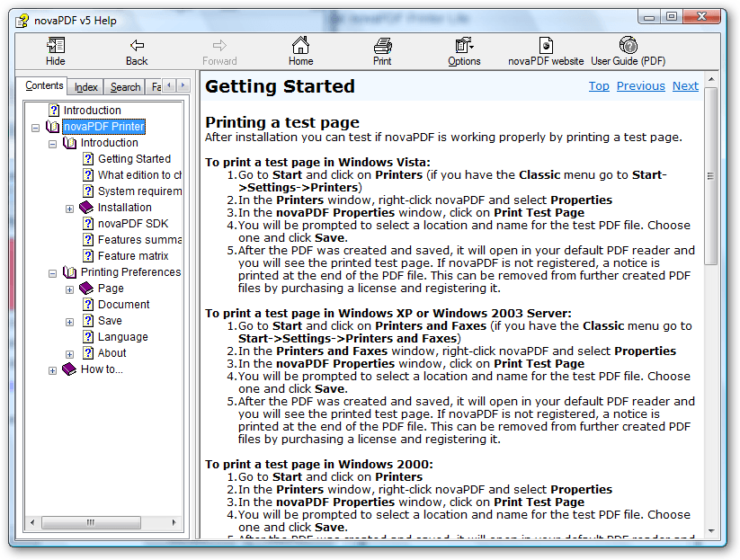The width and height of the screenshot is (740, 560).
Task: Click the content scrollbar down arrow
Action: 710,531
